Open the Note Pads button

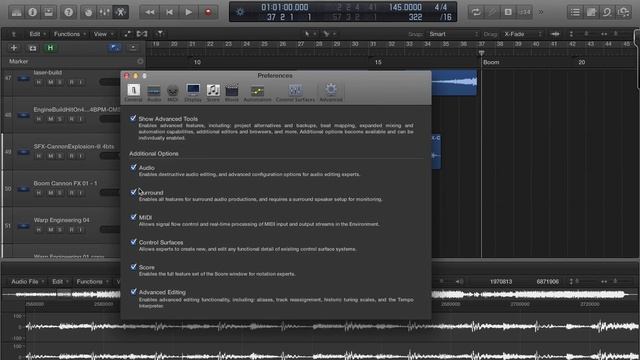coord(591,12)
